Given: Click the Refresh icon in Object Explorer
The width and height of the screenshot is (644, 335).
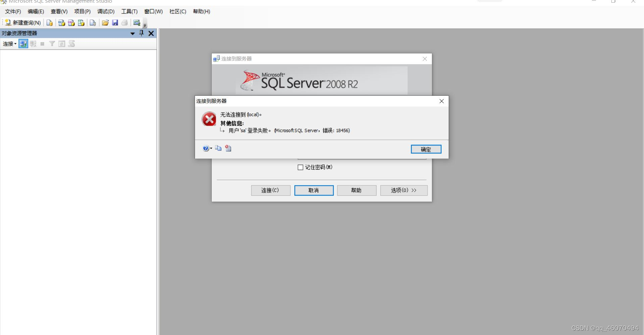Looking at the screenshot, I should [x=62, y=44].
